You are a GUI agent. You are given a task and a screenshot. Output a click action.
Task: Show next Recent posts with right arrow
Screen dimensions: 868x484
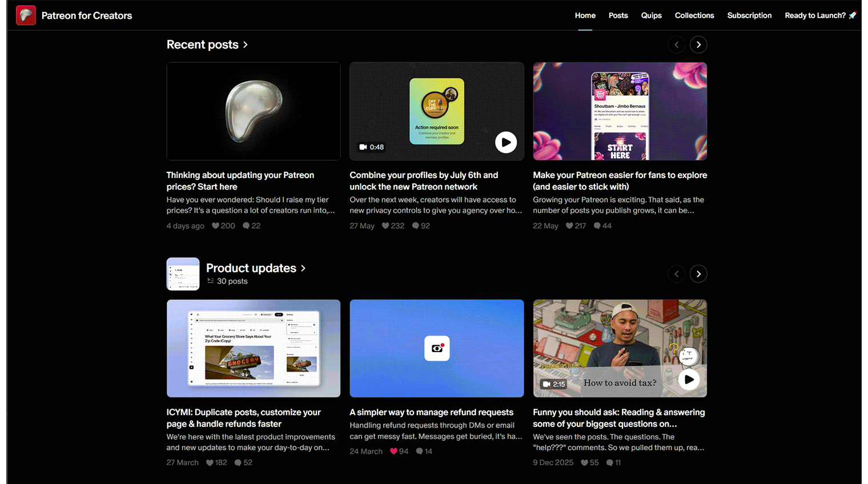pos(698,45)
